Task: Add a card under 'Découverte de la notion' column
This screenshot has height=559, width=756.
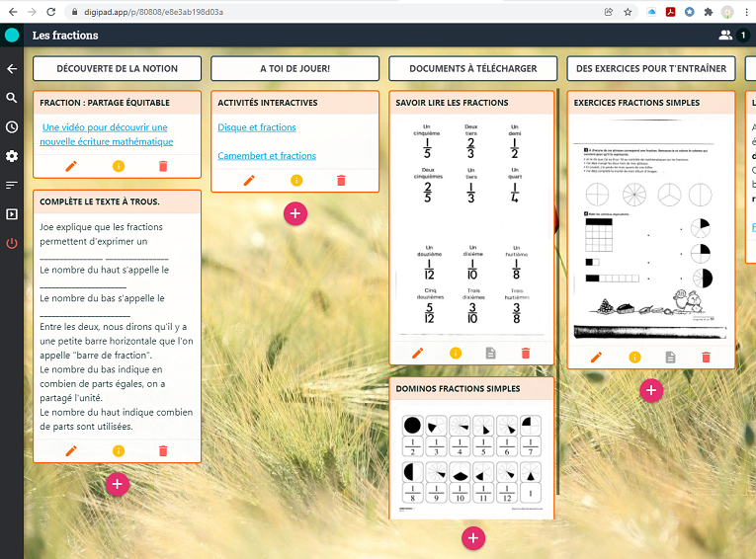Action: (x=117, y=484)
